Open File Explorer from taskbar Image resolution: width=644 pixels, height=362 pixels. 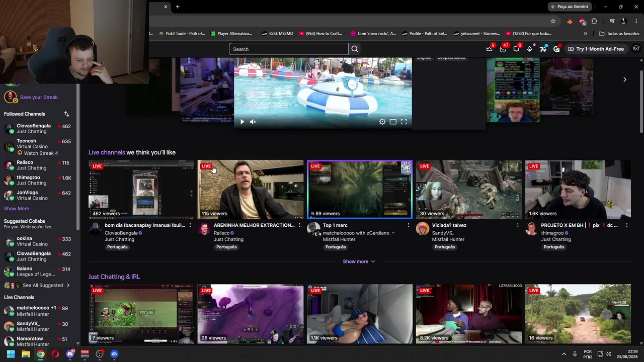[x=26, y=354]
